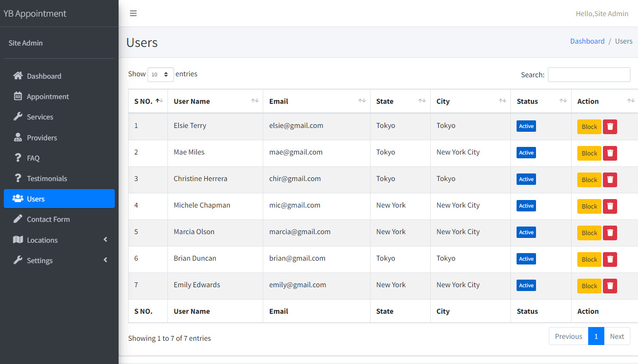The image size is (638, 364).
Task: Click the hamburger menu icon at top
Action: pyautogui.click(x=133, y=13)
